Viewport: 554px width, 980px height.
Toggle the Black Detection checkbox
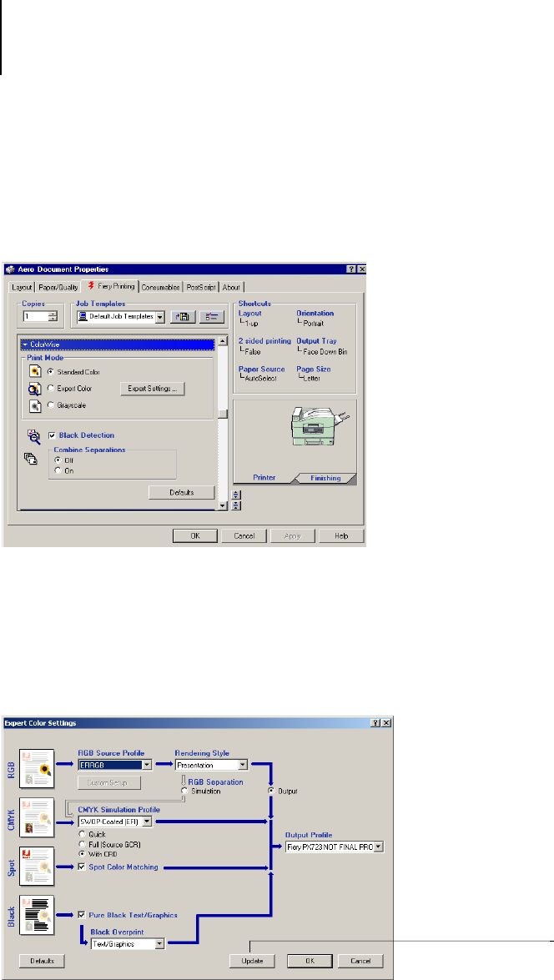click(52, 435)
